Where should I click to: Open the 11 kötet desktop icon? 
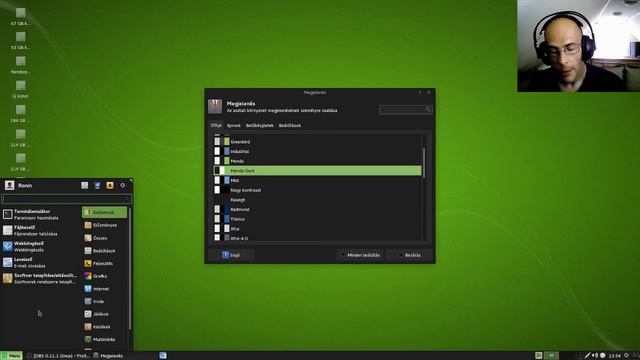click(20, 89)
